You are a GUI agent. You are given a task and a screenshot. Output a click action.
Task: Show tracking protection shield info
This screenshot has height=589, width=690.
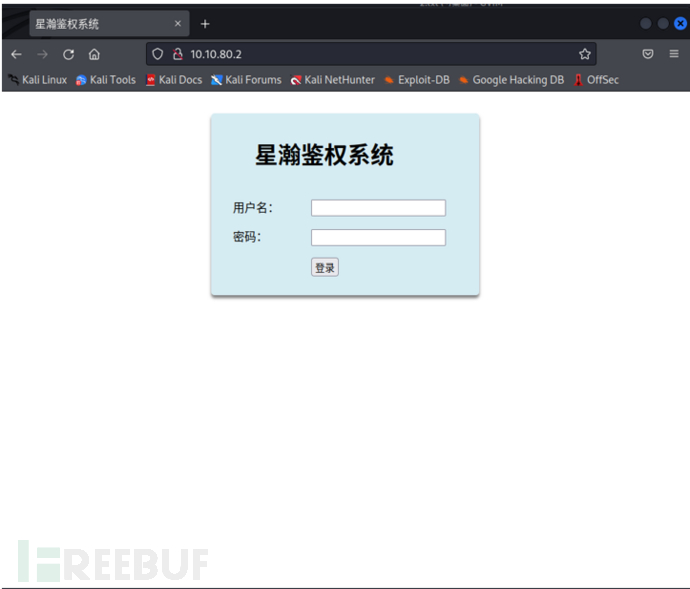click(158, 54)
